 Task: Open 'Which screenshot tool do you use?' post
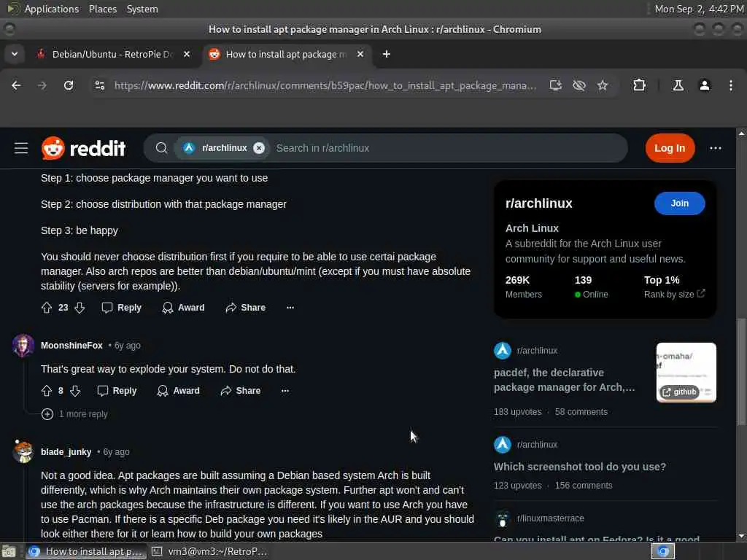tap(580, 467)
